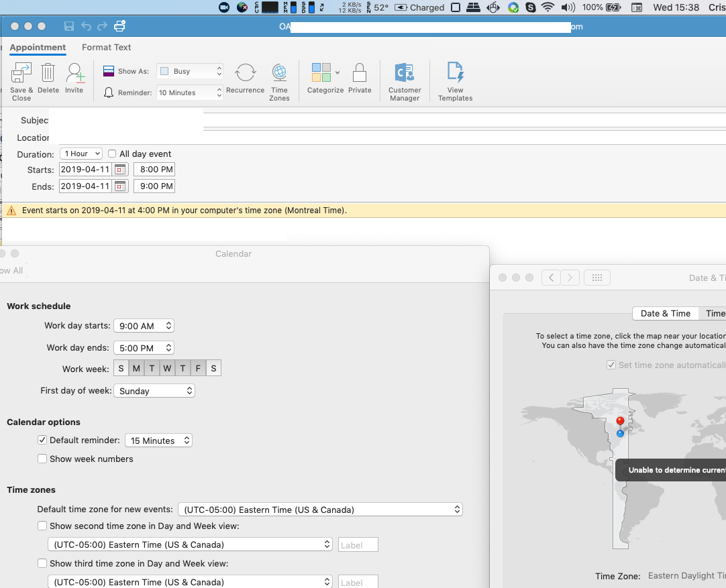Click the Categorize color squares icon
This screenshot has width=726, height=588.
click(321, 72)
